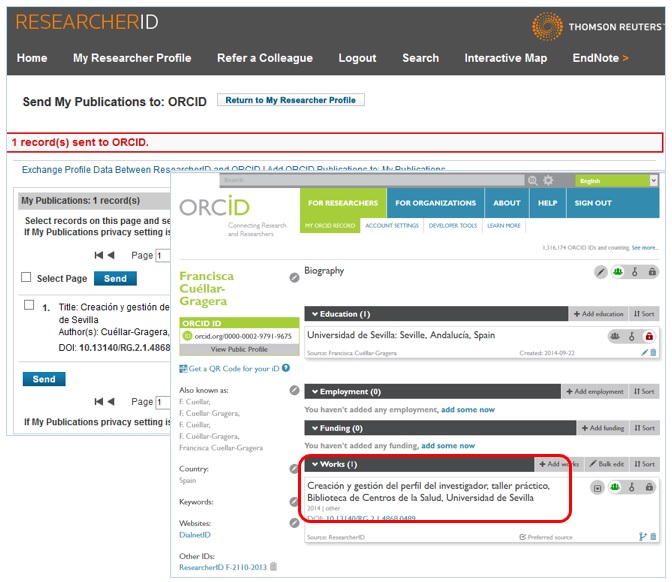Click Return to My Researcher Profile button
Image resolution: width=672 pixels, height=582 pixels.
291,100
